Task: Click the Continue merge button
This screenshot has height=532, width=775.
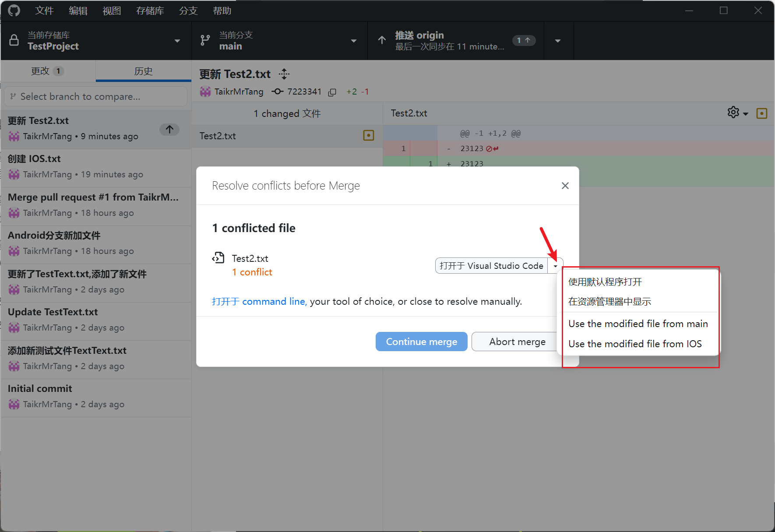Action: [422, 342]
